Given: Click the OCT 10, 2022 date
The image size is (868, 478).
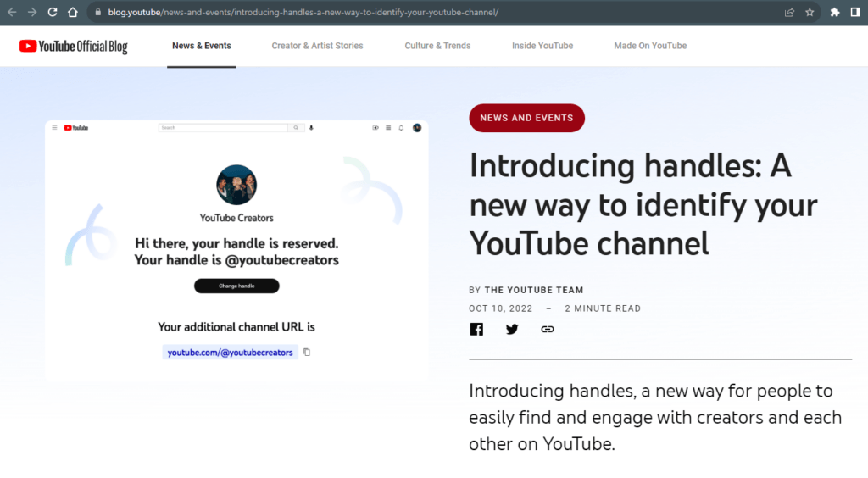Looking at the screenshot, I should coord(500,308).
